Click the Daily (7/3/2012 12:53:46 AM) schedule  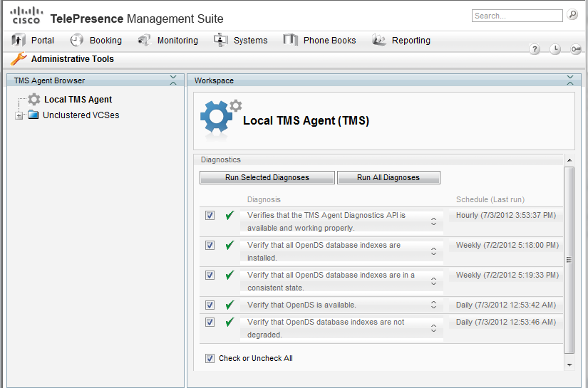pyautogui.click(x=506, y=322)
